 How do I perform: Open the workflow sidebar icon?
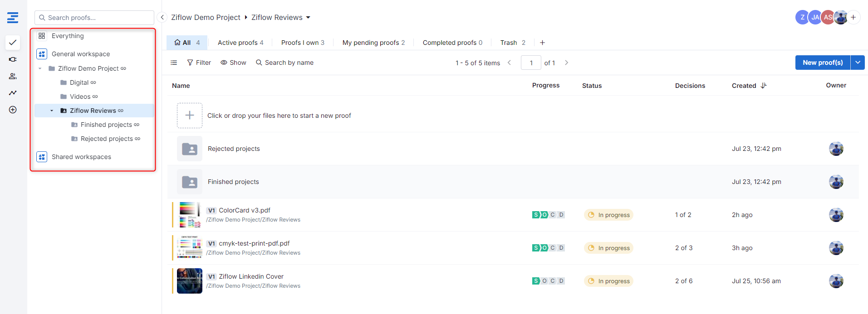tap(13, 59)
